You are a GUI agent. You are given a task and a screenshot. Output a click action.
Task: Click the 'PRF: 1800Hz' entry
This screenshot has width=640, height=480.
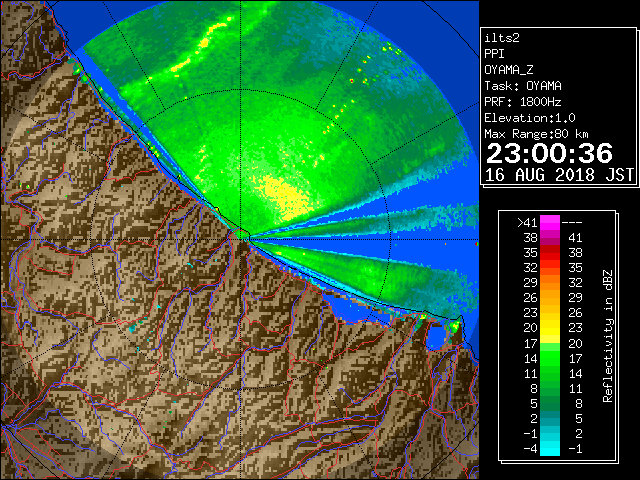(x=523, y=102)
